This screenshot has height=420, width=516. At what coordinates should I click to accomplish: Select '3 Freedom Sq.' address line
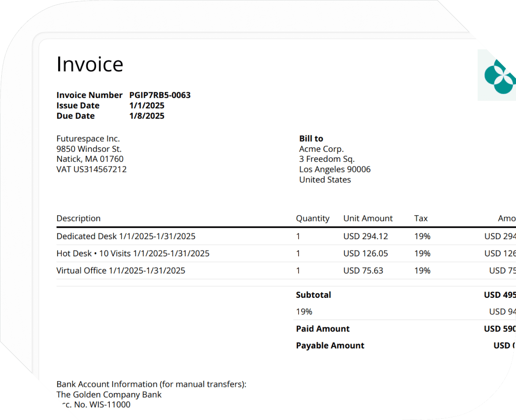click(x=327, y=159)
